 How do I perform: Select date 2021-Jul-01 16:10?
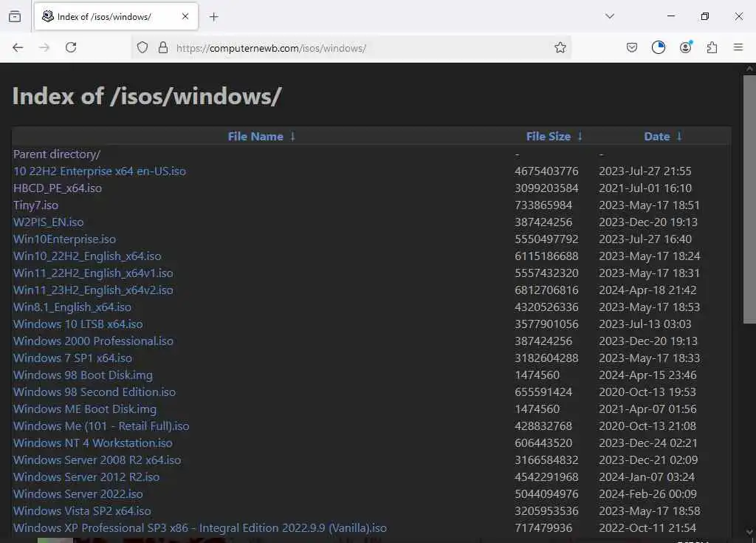(x=645, y=188)
